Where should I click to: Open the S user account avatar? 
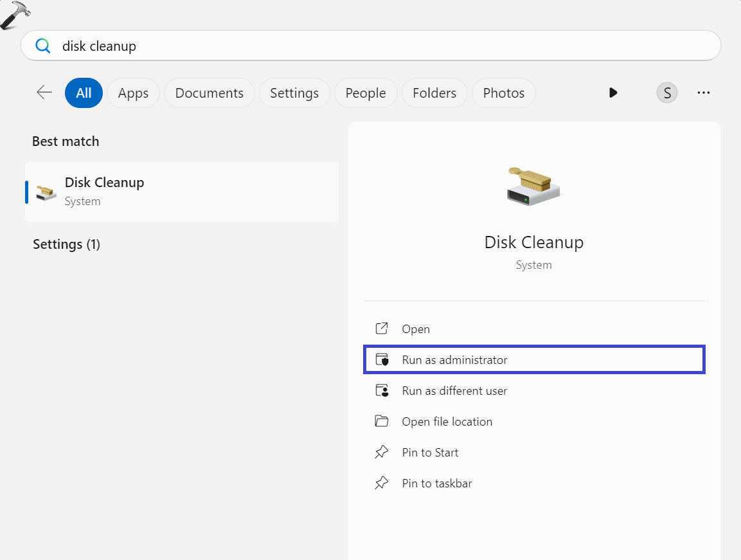[x=666, y=93]
